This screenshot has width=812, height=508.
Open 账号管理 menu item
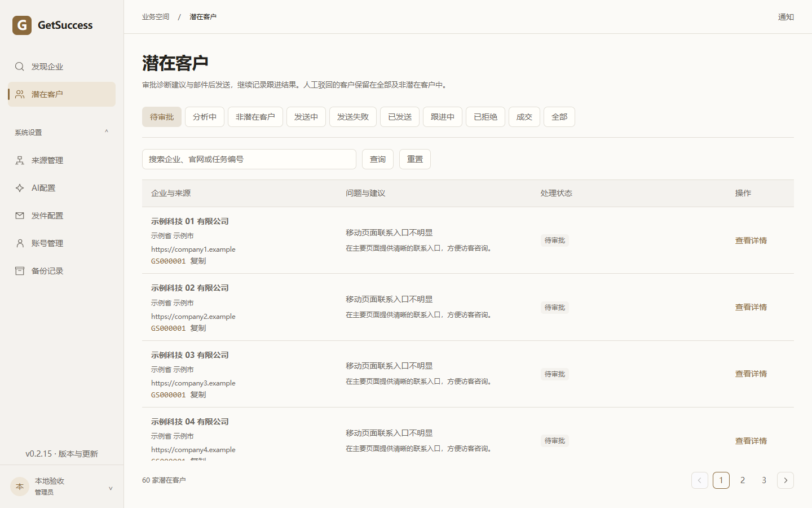click(62, 243)
